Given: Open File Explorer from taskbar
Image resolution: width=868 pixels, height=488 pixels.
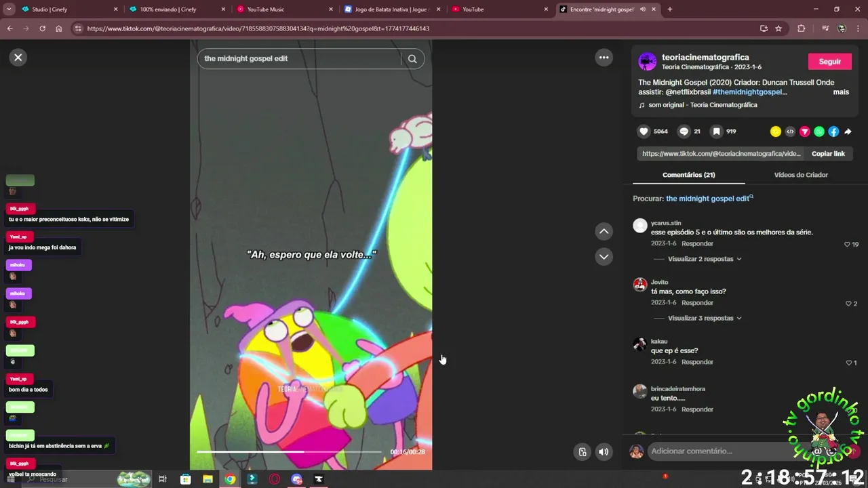Looking at the screenshot, I should (x=208, y=479).
